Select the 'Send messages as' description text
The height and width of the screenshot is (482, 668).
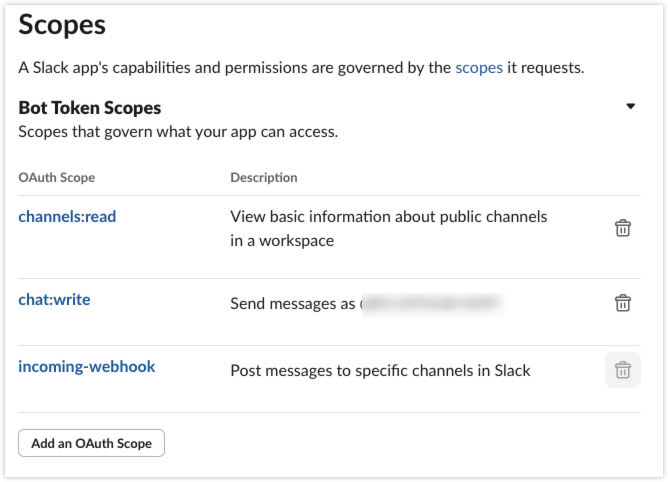[293, 304]
